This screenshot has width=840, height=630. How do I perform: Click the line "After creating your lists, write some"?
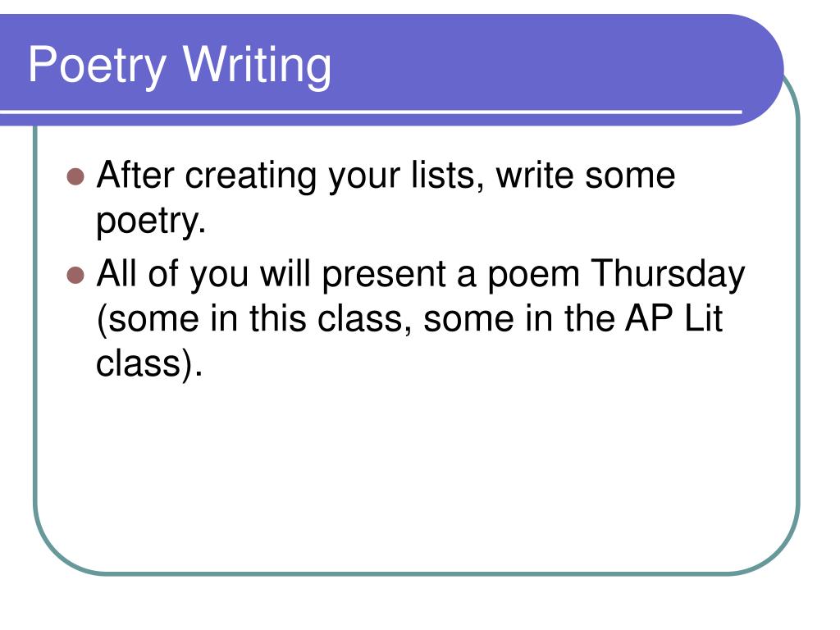(386, 176)
